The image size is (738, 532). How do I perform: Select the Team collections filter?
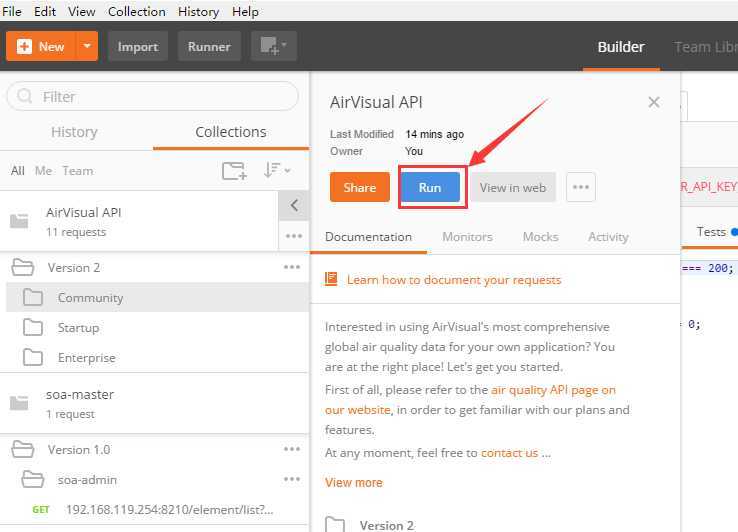78,170
